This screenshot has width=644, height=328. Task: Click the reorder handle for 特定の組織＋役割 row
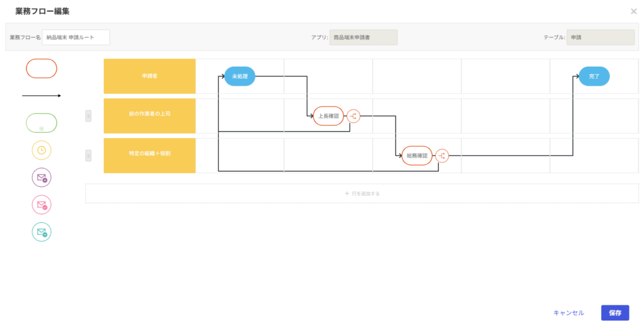(x=88, y=156)
